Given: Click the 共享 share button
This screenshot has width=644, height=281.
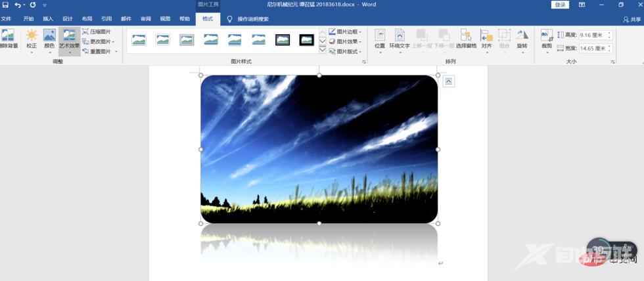Looking at the screenshot, I should (x=632, y=19).
